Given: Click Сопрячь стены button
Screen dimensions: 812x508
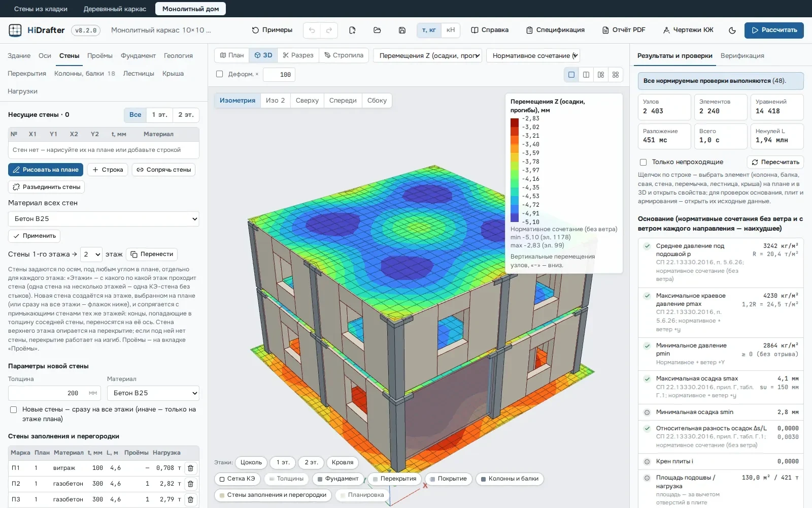Looking at the screenshot, I should [163, 170].
